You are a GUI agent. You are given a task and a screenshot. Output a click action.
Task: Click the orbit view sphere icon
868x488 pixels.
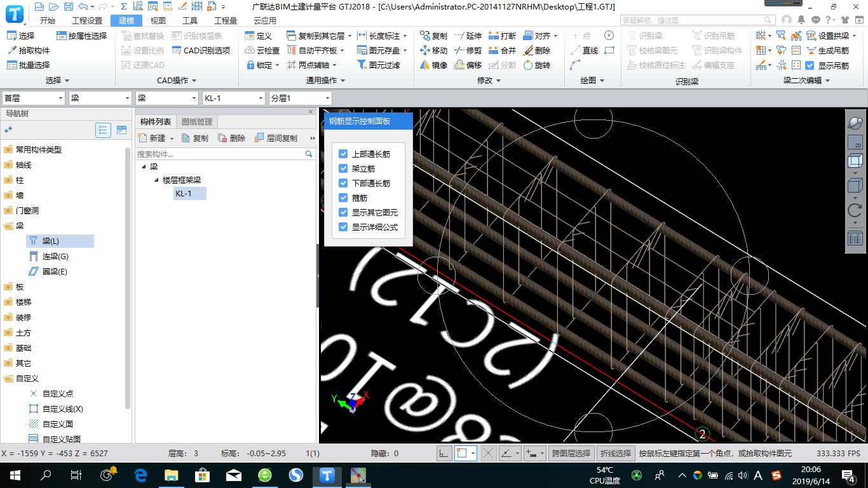(x=855, y=123)
